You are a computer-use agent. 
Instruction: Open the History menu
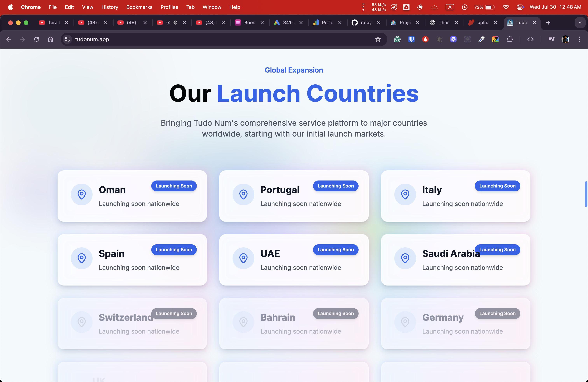(x=110, y=7)
